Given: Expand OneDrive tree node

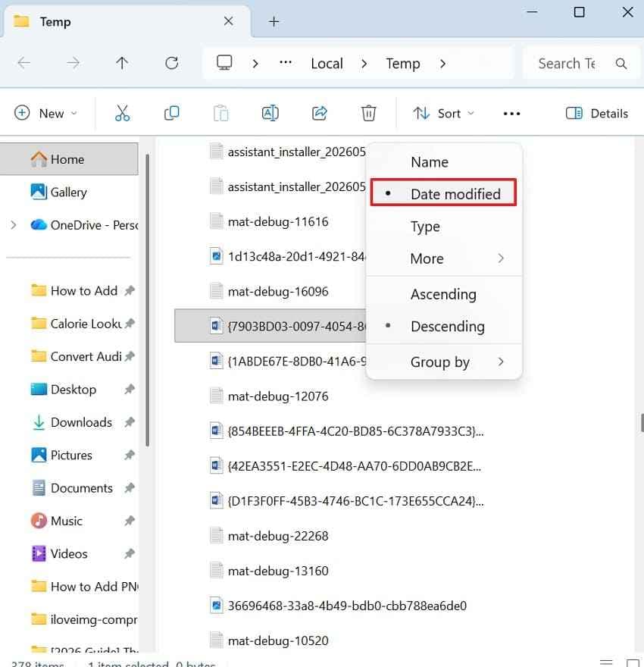Looking at the screenshot, I should coord(14,224).
